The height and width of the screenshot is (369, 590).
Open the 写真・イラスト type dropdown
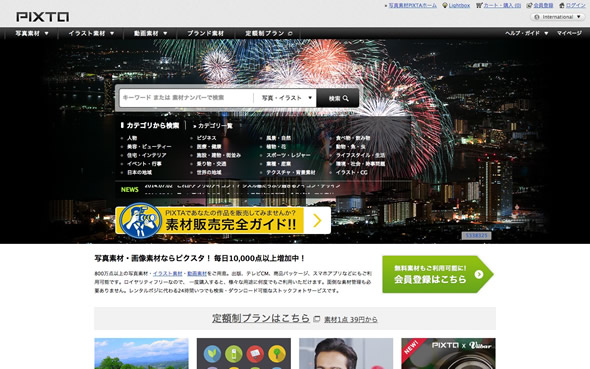pyautogui.click(x=286, y=98)
